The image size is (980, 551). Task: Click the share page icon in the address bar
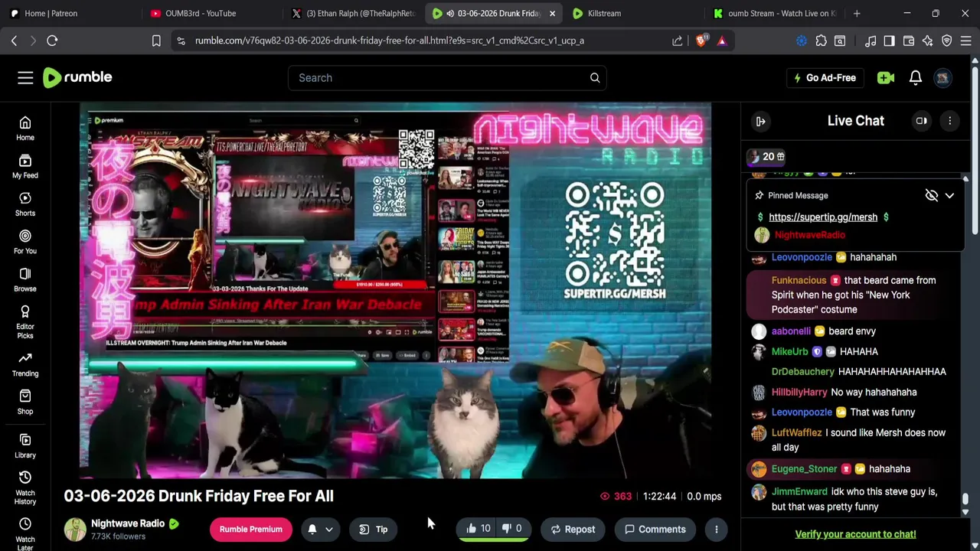[678, 41]
